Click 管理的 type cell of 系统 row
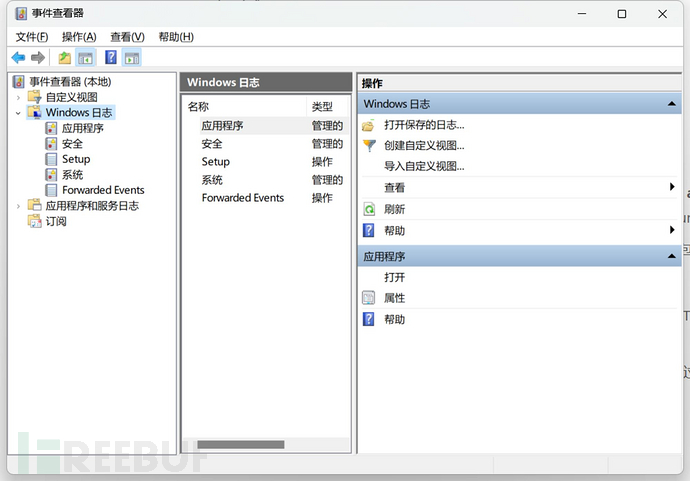This screenshot has width=690, height=481. pyautogui.click(x=327, y=180)
